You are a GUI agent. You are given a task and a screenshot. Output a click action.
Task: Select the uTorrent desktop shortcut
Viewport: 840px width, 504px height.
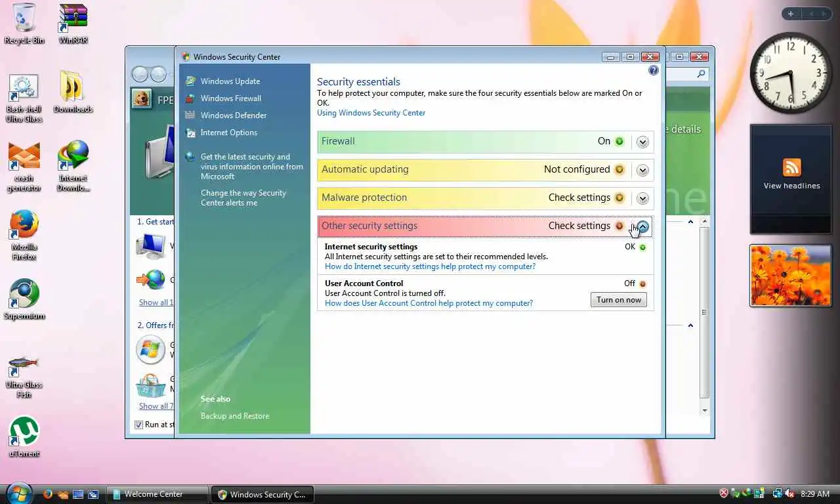24,436
